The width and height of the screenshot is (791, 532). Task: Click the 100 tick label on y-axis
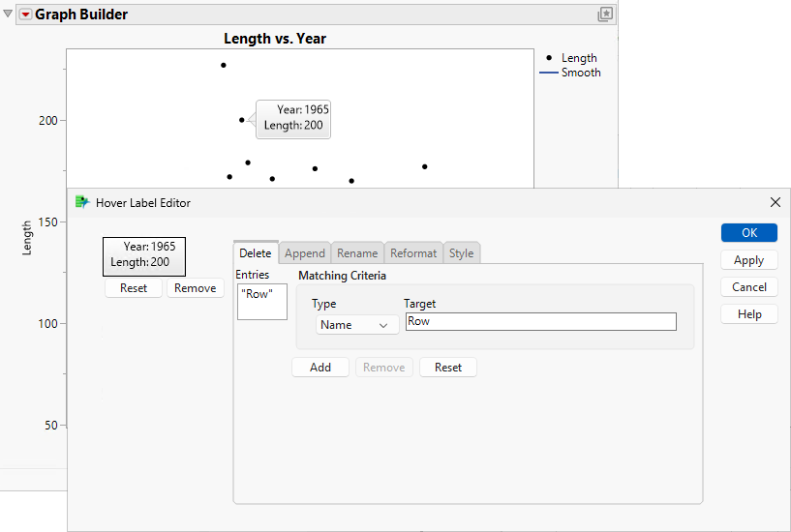click(x=48, y=323)
